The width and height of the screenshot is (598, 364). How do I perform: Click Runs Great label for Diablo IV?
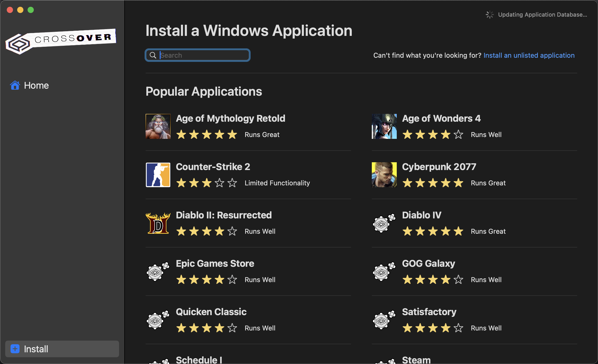point(488,231)
